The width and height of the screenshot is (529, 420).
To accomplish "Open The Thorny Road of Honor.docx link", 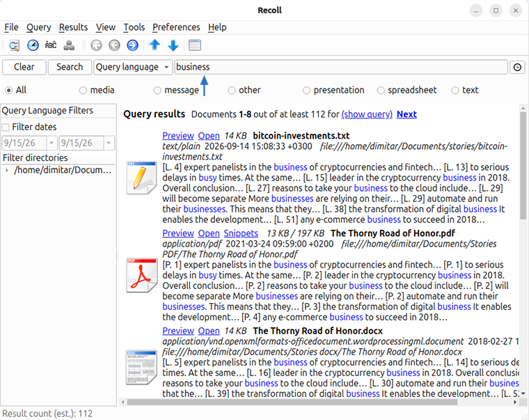I will 209,331.
